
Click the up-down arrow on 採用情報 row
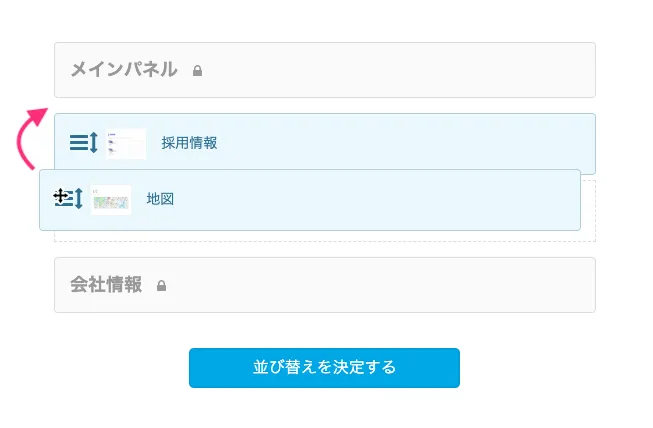pos(94,143)
